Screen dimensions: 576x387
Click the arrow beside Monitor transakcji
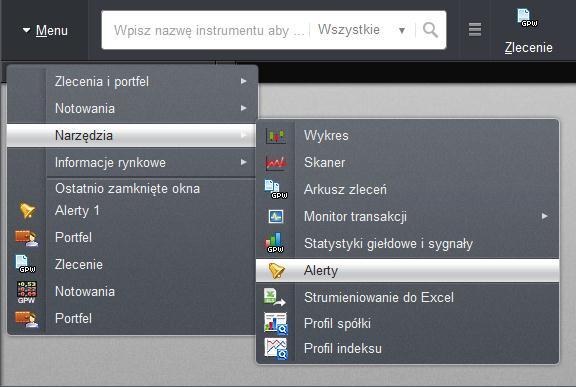(x=545, y=216)
